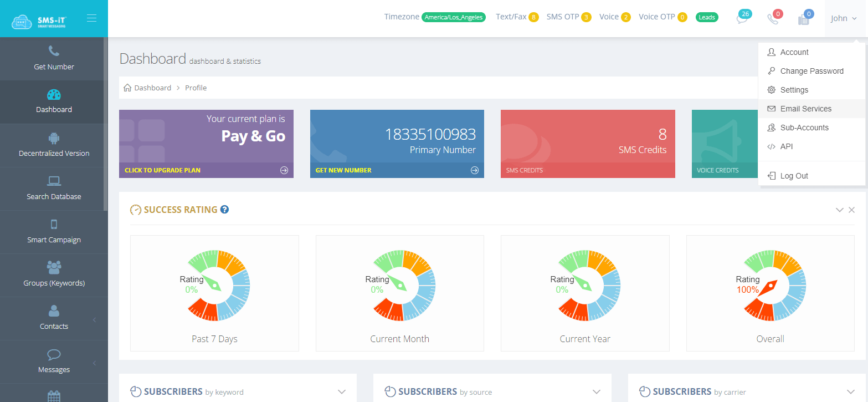Open the John user dropdown
Image resolution: width=868 pixels, height=402 pixels.
click(x=844, y=18)
